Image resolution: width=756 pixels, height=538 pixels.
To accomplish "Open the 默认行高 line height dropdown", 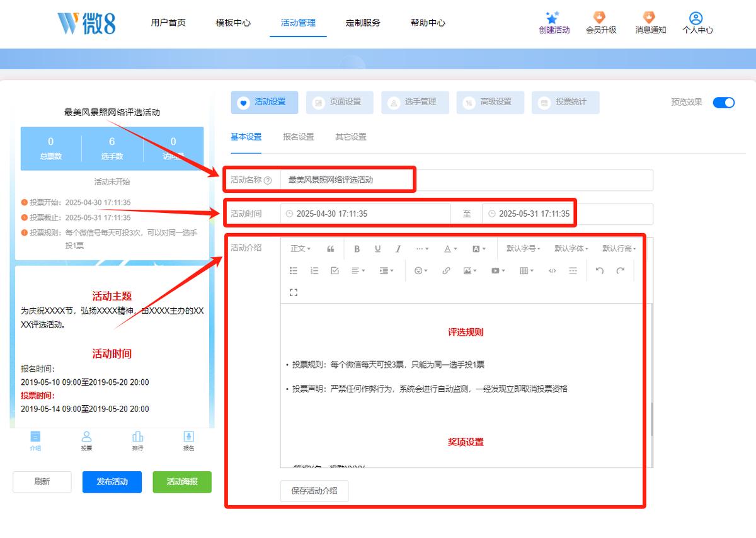I will point(619,249).
